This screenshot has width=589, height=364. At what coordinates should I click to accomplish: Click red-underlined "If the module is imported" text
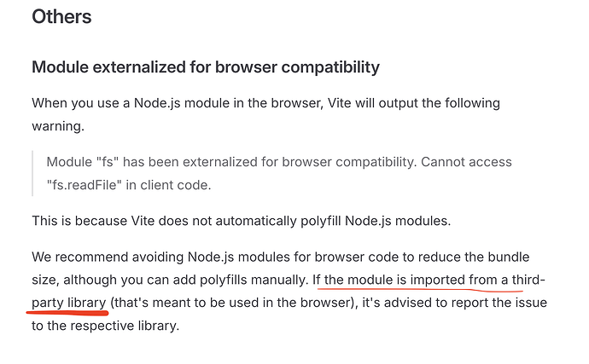click(388, 280)
